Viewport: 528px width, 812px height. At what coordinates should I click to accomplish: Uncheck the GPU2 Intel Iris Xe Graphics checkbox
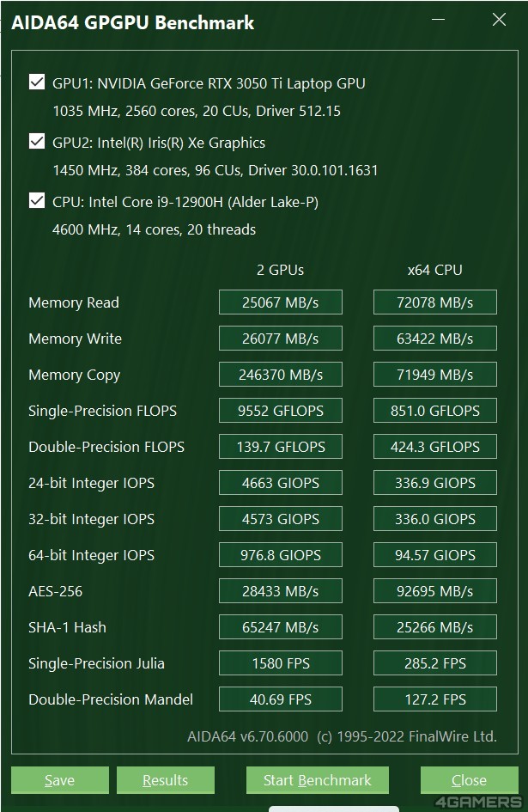(37, 142)
